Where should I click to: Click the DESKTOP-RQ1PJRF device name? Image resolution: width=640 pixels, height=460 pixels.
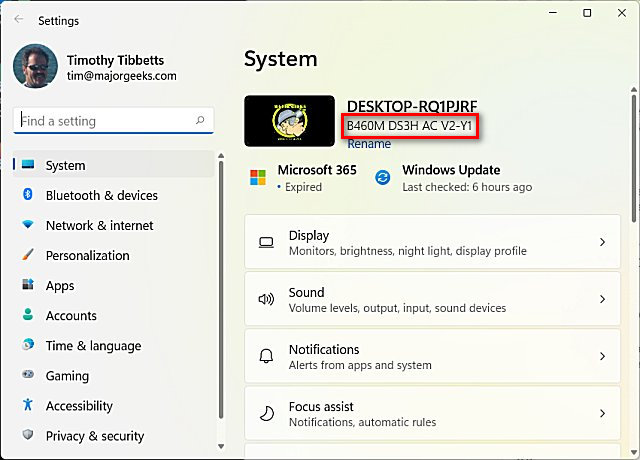(x=412, y=106)
